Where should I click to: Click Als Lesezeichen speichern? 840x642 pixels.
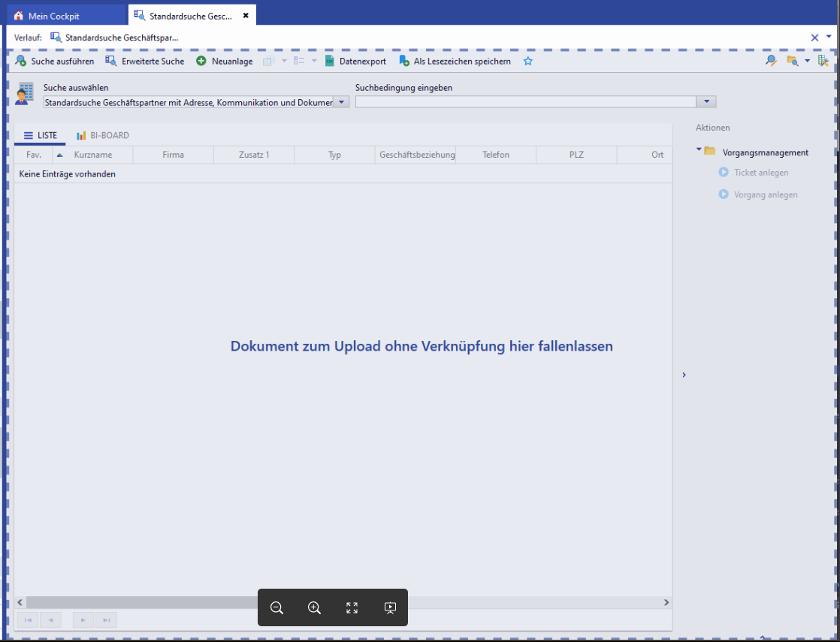pyautogui.click(x=455, y=62)
